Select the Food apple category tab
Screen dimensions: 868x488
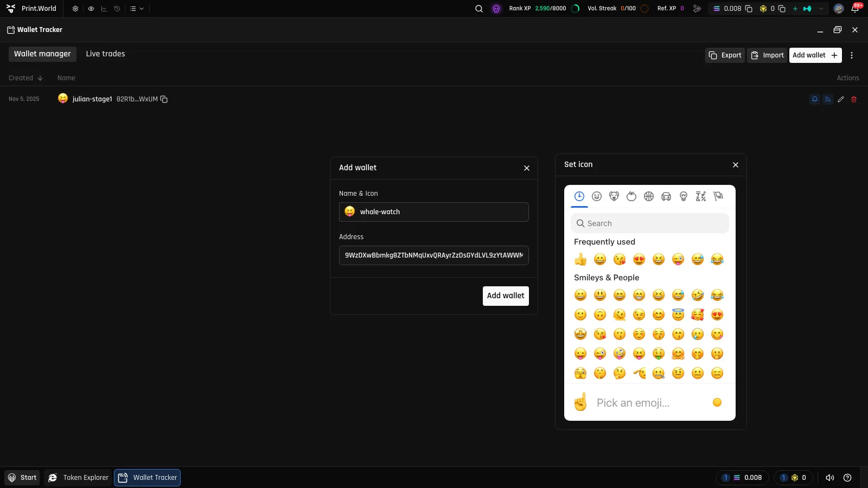(631, 196)
